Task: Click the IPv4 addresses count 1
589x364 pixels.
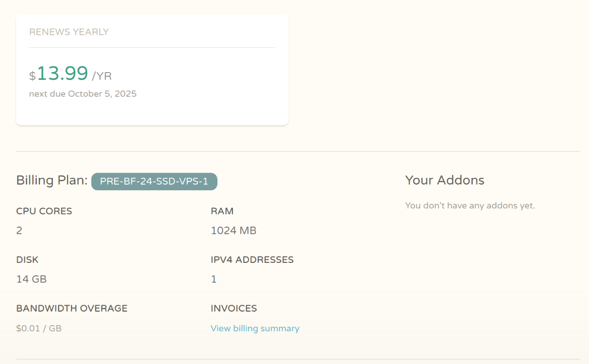Action: click(x=214, y=279)
